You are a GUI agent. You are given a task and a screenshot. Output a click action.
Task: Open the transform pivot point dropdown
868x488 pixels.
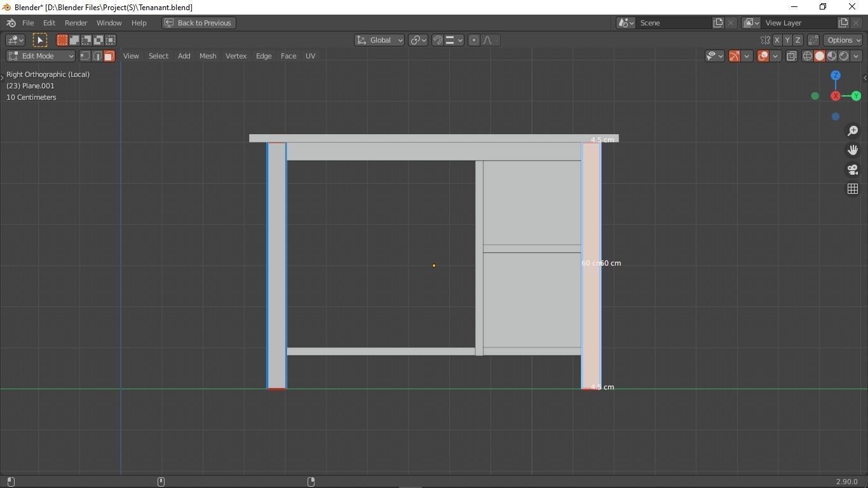(x=417, y=40)
